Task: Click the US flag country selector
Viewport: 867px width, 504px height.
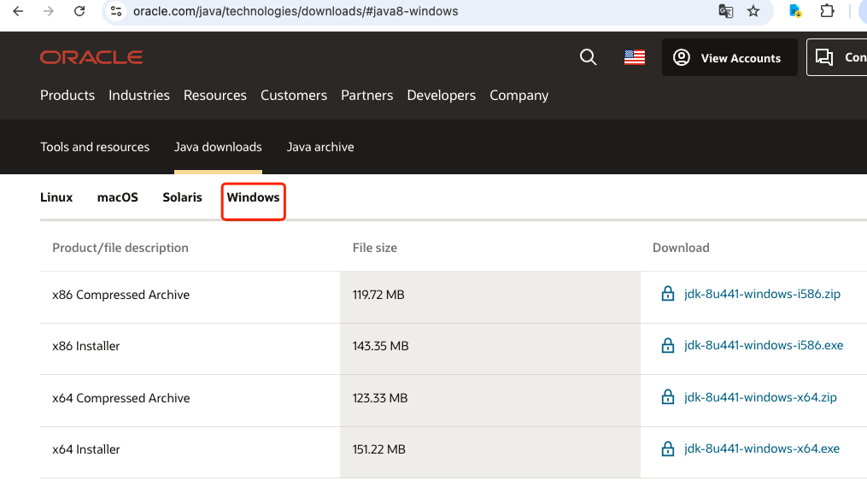Action: (x=634, y=57)
